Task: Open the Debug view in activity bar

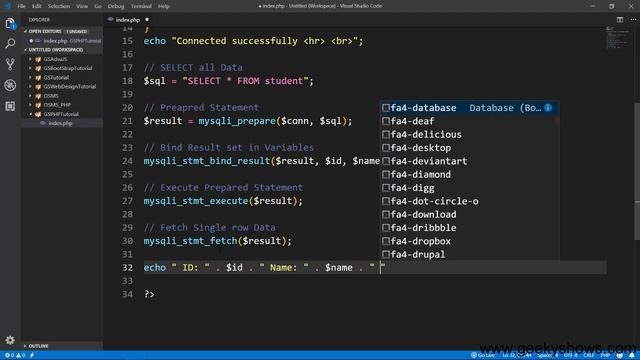Action: [10, 85]
